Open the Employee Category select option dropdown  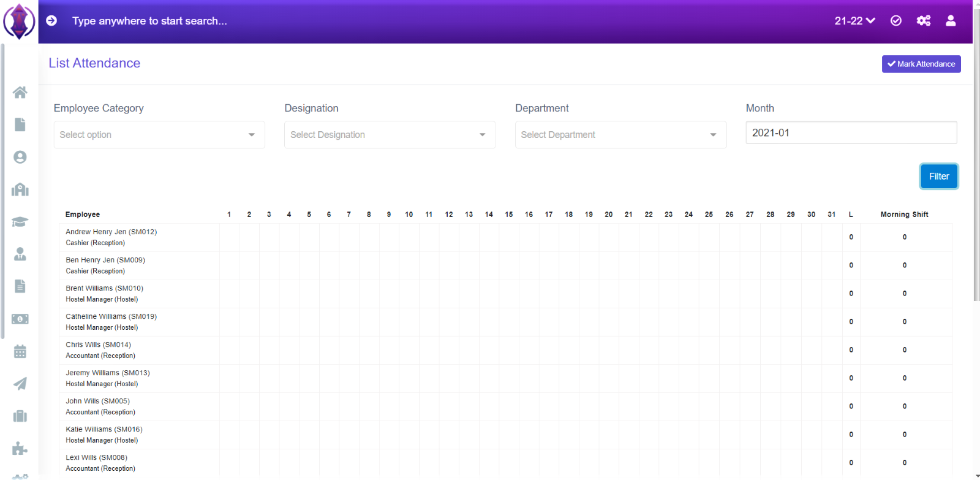(x=159, y=135)
